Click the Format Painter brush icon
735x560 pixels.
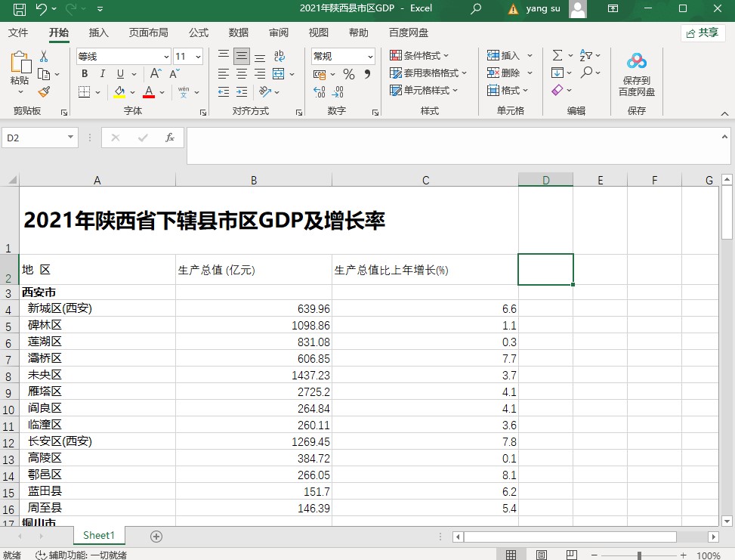(44, 92)
